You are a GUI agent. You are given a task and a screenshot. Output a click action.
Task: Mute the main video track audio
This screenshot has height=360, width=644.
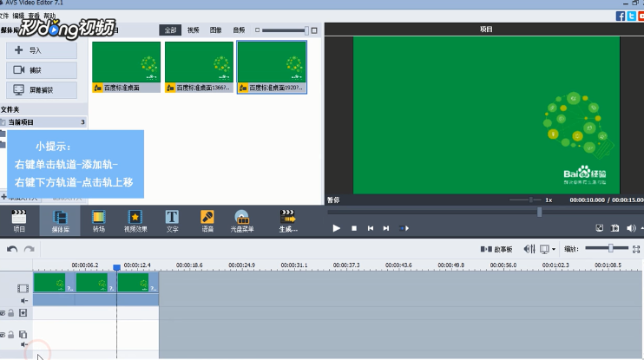pyautogui.click(x=24, y=301)
